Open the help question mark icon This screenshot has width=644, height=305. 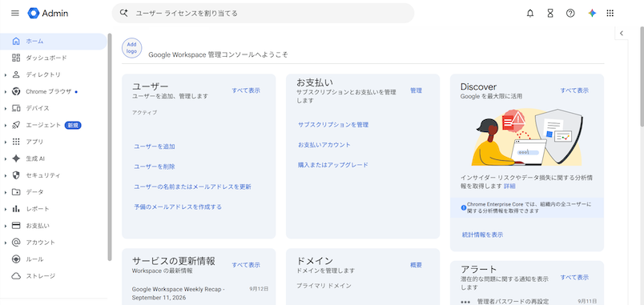570,13
